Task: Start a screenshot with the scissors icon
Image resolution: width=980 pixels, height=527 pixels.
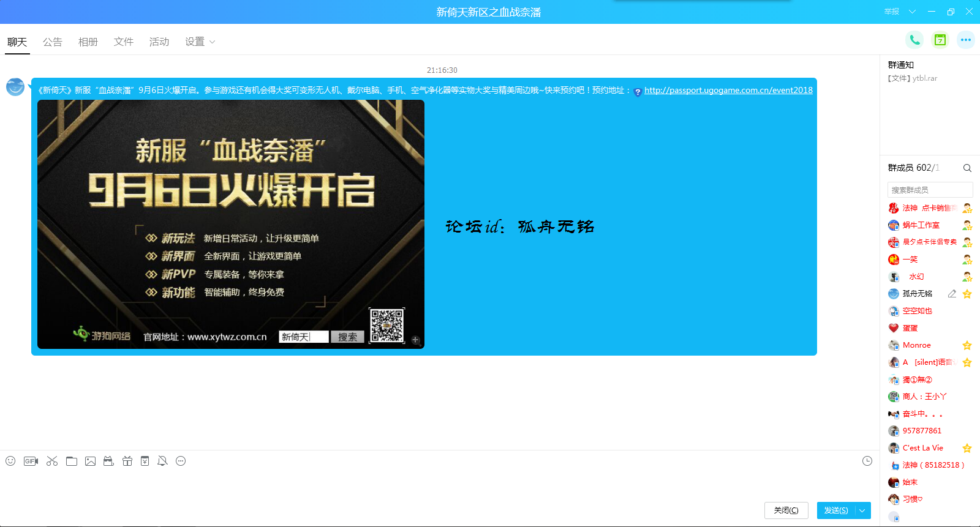Action: pyautogui.click(x=52, y=461)
